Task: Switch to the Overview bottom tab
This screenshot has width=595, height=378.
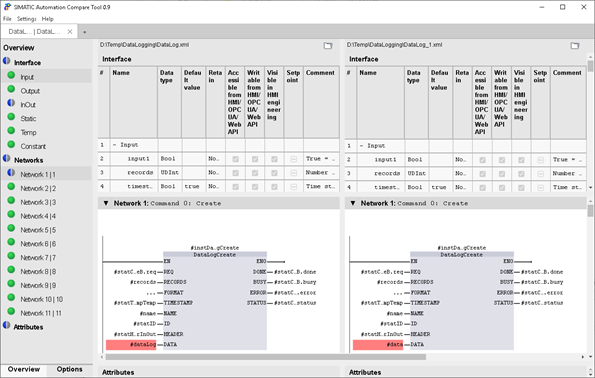Action: (x=24, y=369)
